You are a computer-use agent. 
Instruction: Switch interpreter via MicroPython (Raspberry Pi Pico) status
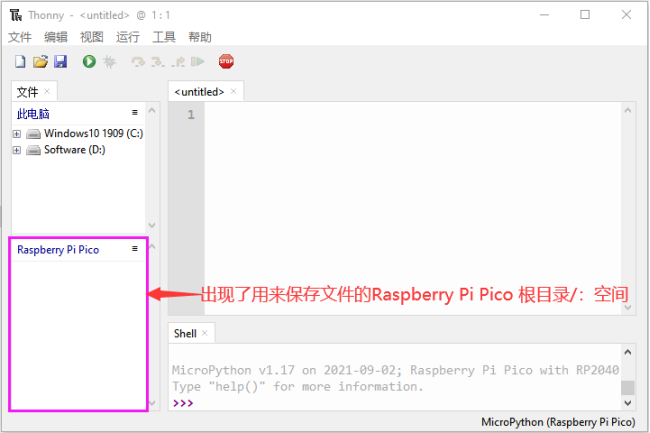[x=558, y=422]
